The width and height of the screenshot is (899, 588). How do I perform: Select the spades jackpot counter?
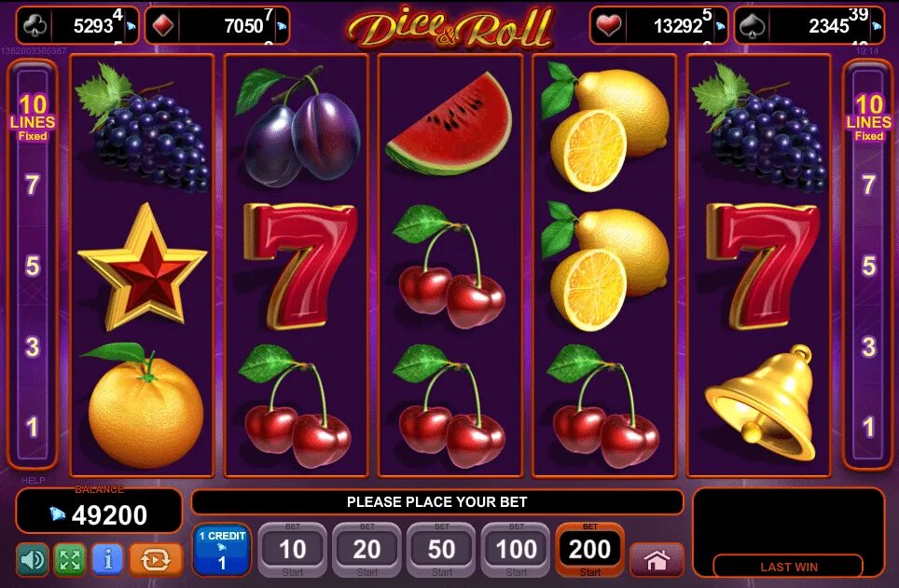[810, 25]
